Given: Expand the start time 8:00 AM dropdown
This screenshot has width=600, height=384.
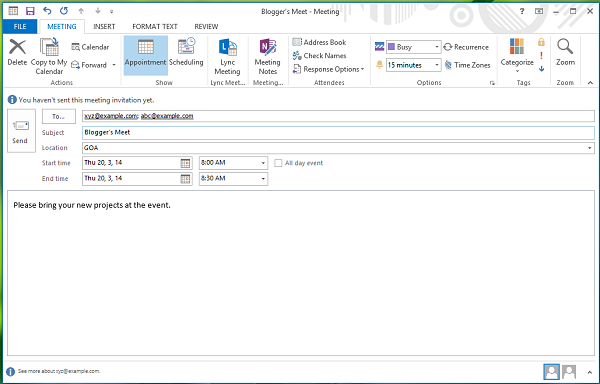Looking at the screenshot, I should click(263, 163).
